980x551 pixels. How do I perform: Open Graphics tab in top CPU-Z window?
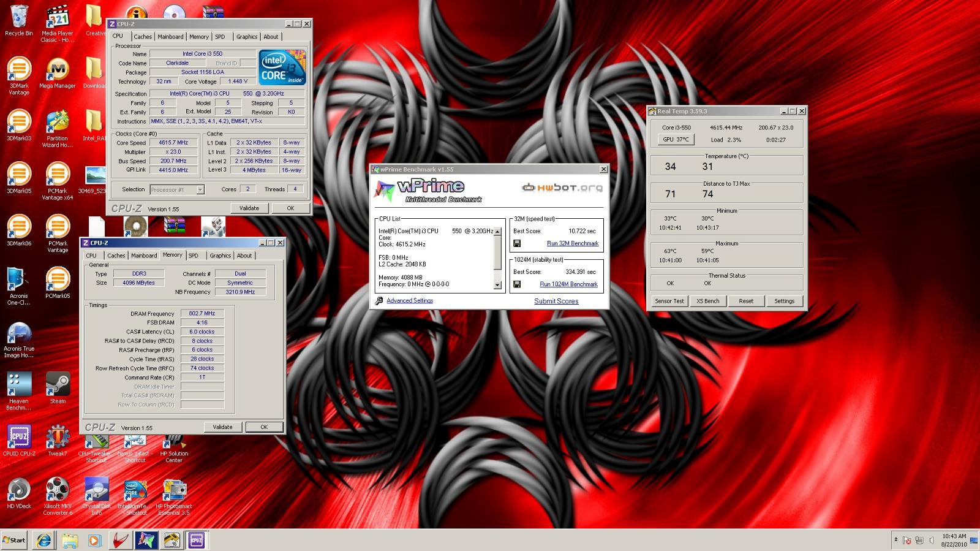pos(247,37)
